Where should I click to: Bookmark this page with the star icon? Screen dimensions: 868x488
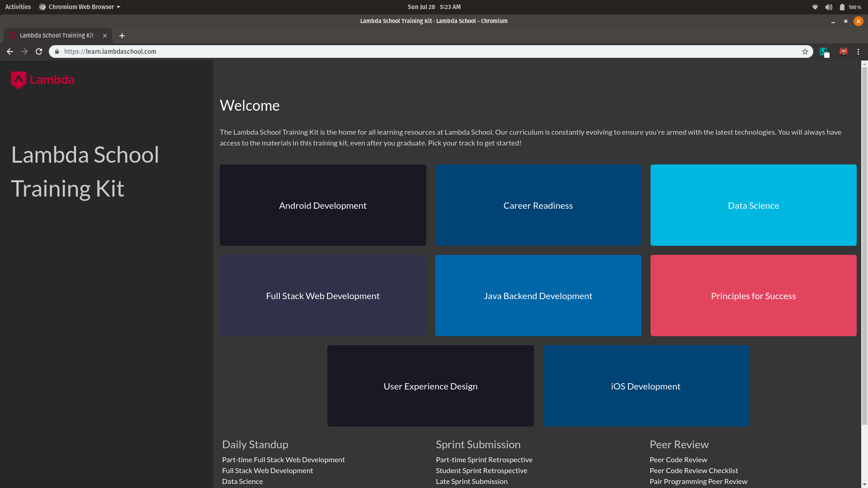pos(805,52)
